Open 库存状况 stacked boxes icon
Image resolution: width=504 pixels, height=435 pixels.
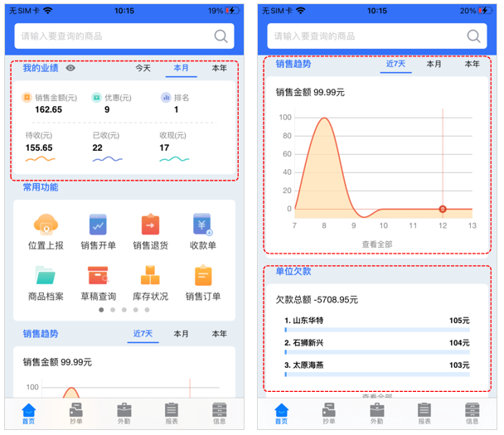pyautogui.click(x=150, y=275)
